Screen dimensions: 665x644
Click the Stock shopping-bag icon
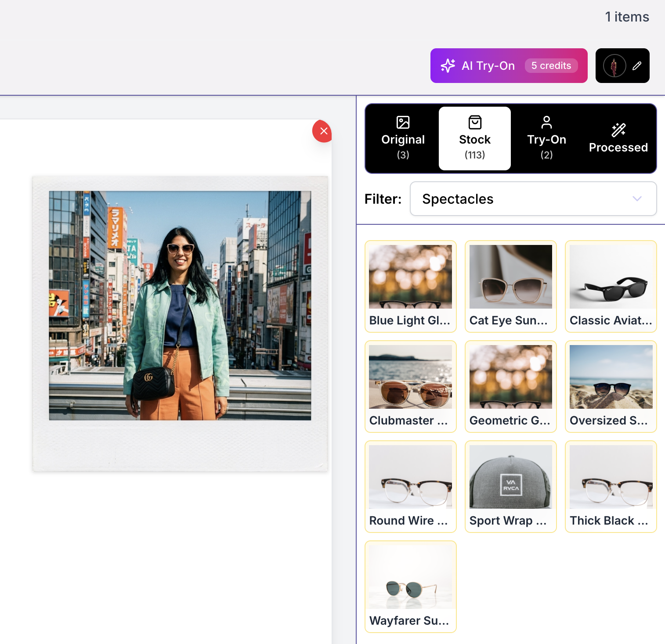[x=475, y=122]
